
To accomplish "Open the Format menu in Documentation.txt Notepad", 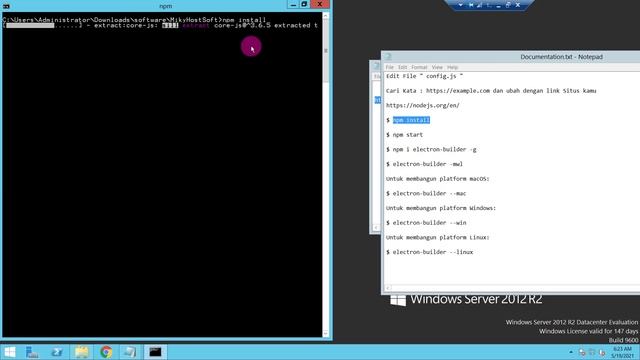I will (419, 67).
